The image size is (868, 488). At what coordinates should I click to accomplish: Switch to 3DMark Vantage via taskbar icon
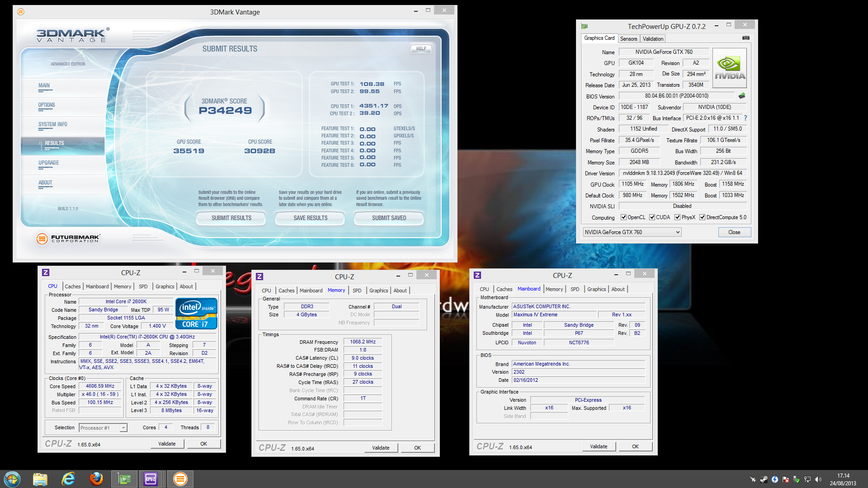180,479
